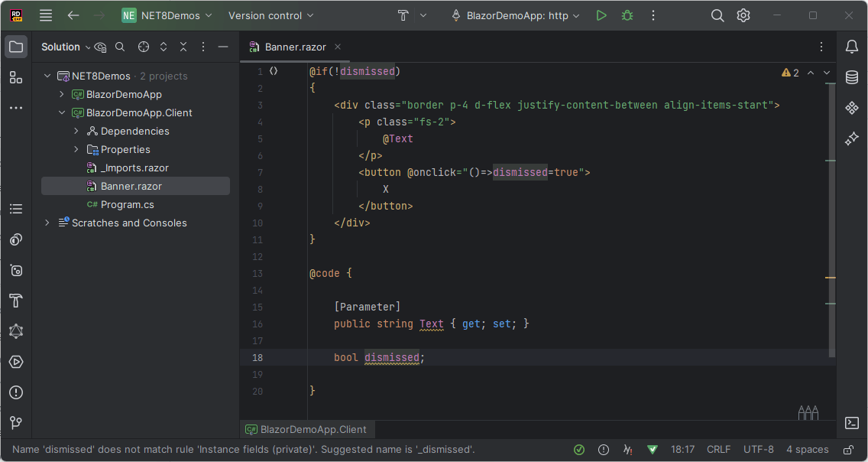Click the [Parameter] attribute

[367, 307]
